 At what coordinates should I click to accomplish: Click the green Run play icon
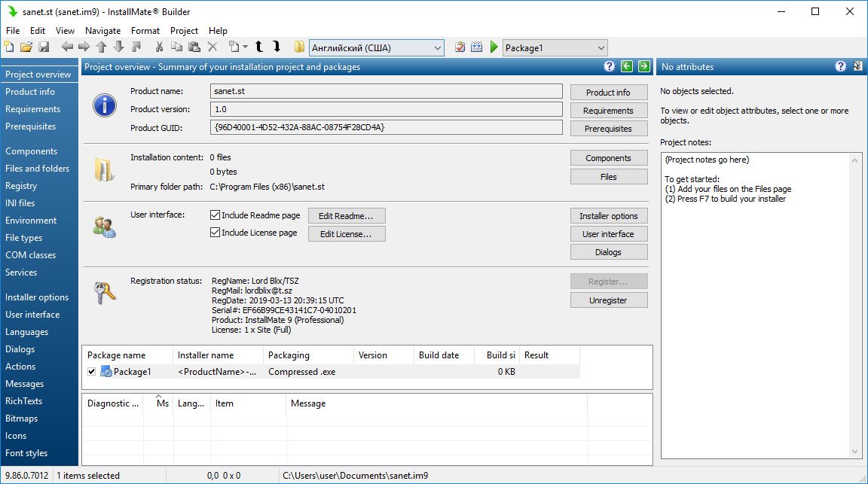(494, 47)
